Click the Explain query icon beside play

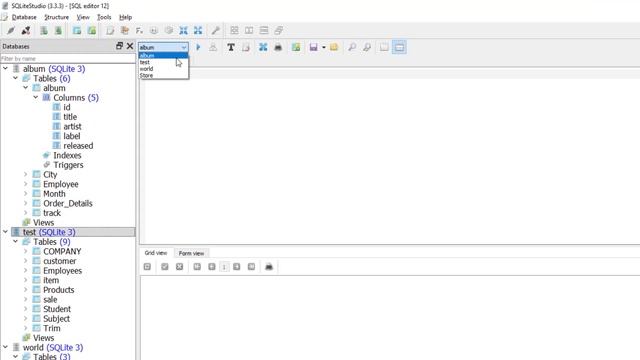click(x=213, y=47)
